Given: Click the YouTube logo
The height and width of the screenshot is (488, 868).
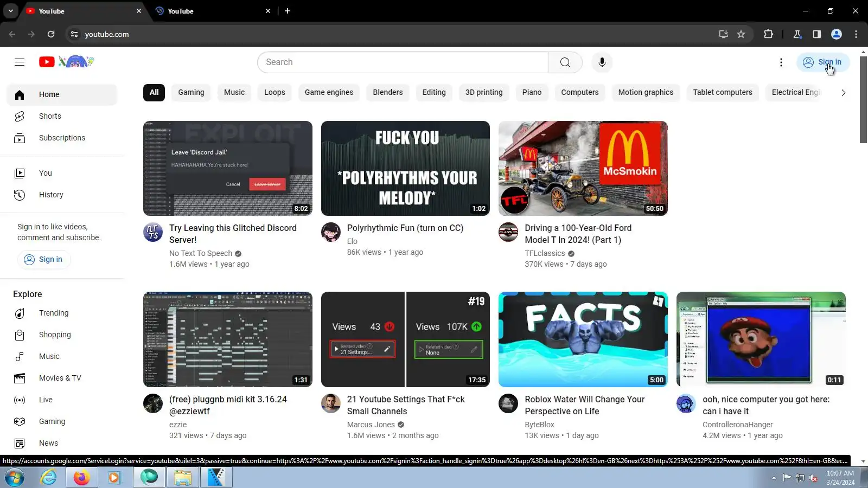Looking at the screenshot, I should (x=66, y=62).
